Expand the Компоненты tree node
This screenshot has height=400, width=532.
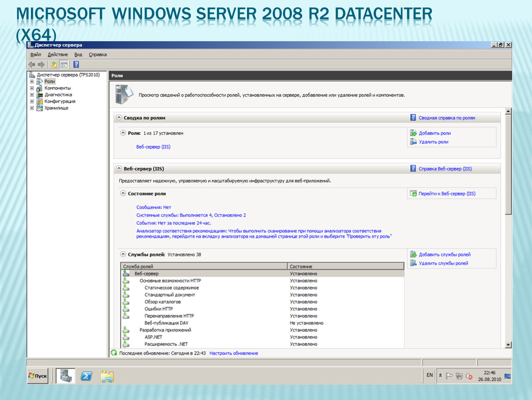32,88
